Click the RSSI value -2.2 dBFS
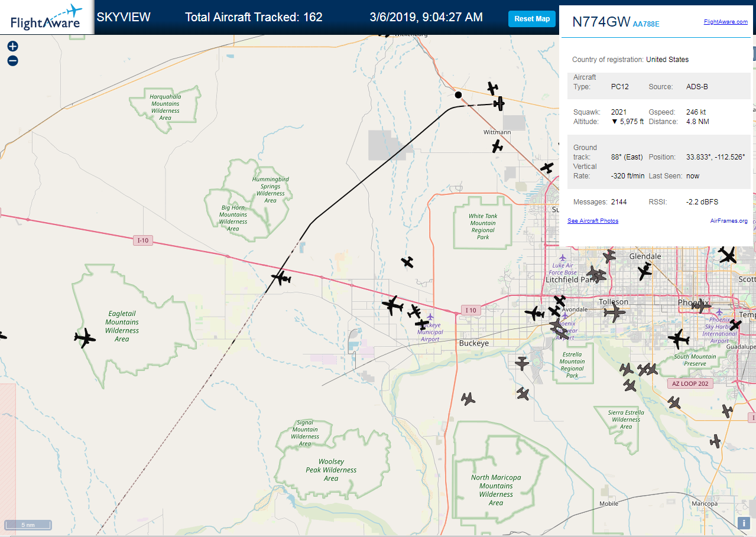 tap(702, 202)
